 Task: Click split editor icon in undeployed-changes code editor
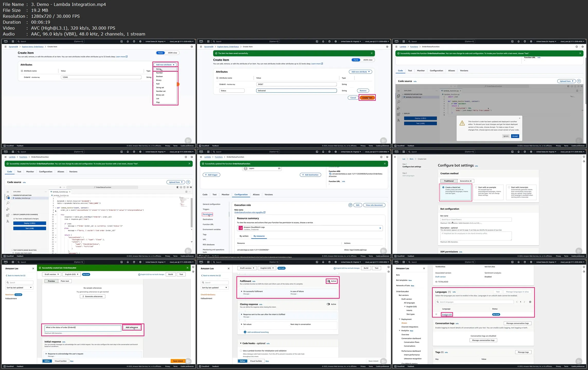pos(186,192)
